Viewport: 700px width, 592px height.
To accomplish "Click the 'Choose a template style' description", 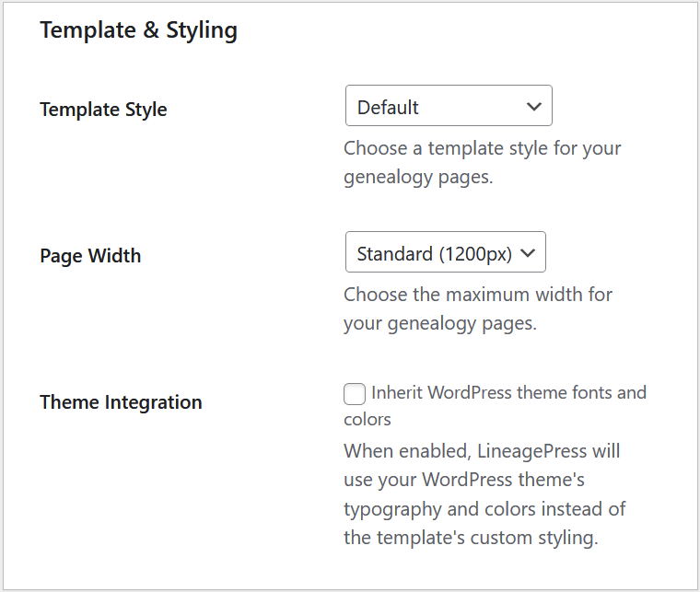I will point(482,148).
